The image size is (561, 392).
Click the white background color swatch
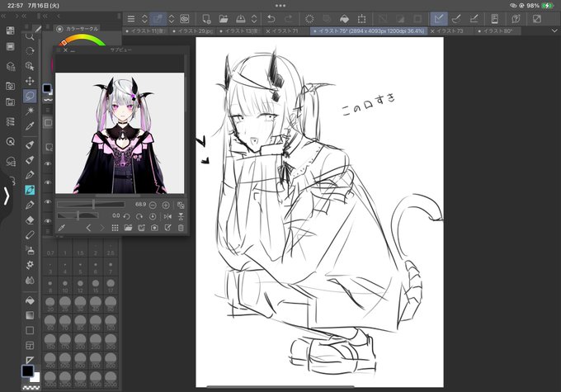(x=35, y=378)
